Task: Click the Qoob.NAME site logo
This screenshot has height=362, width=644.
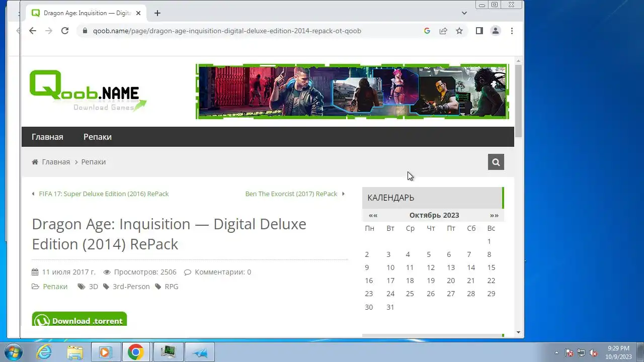Action: point(88,91)
